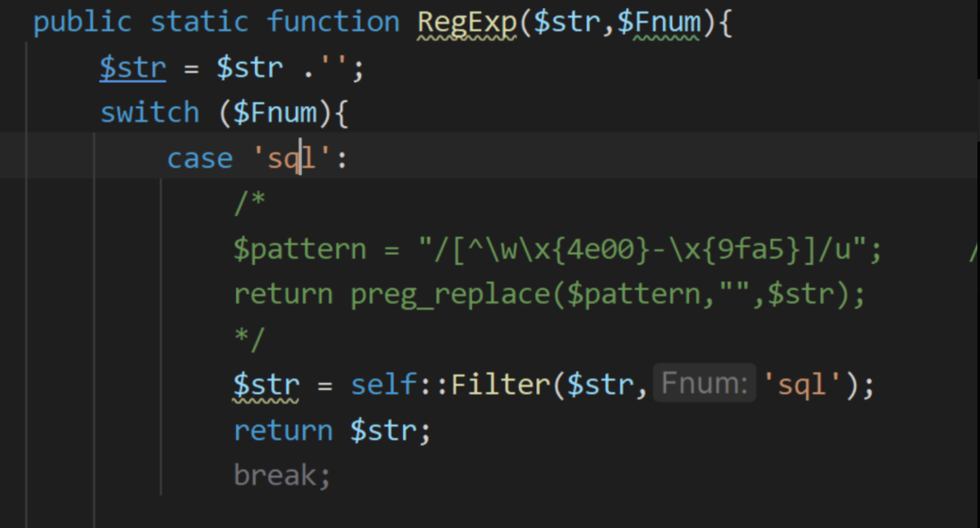Click the 'self' keyword before Filter
Screen dimensions: 980x528
(384, 385)
